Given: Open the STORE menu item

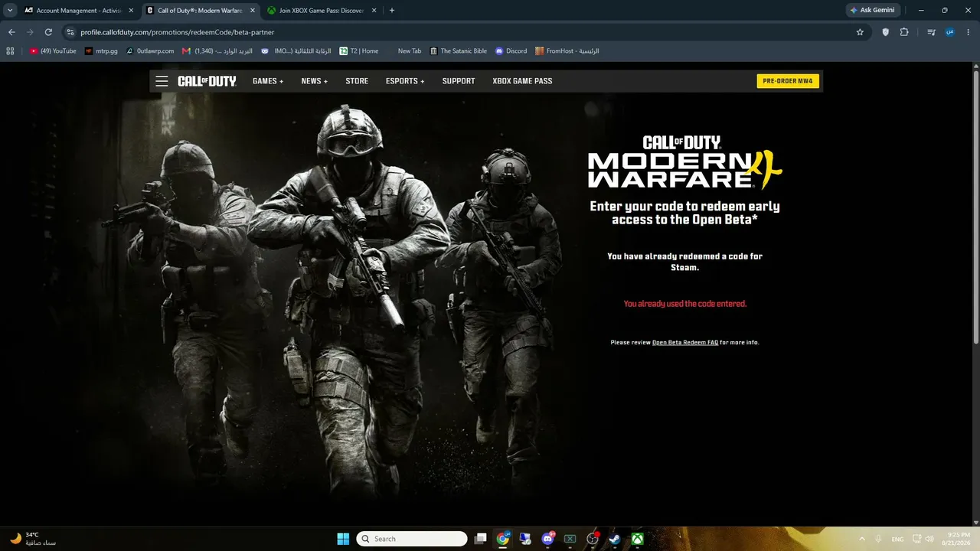Looking at the screenshot, I should (357, 81).
